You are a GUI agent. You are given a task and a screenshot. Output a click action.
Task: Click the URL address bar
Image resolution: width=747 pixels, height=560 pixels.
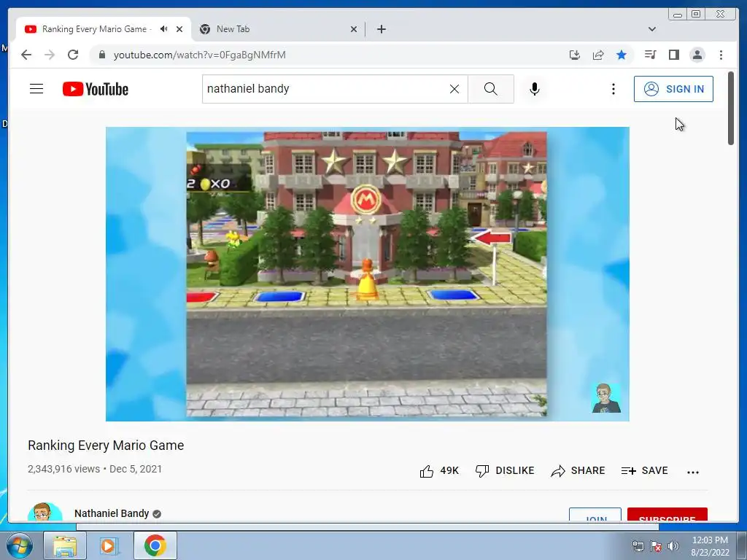pos(333,55)
